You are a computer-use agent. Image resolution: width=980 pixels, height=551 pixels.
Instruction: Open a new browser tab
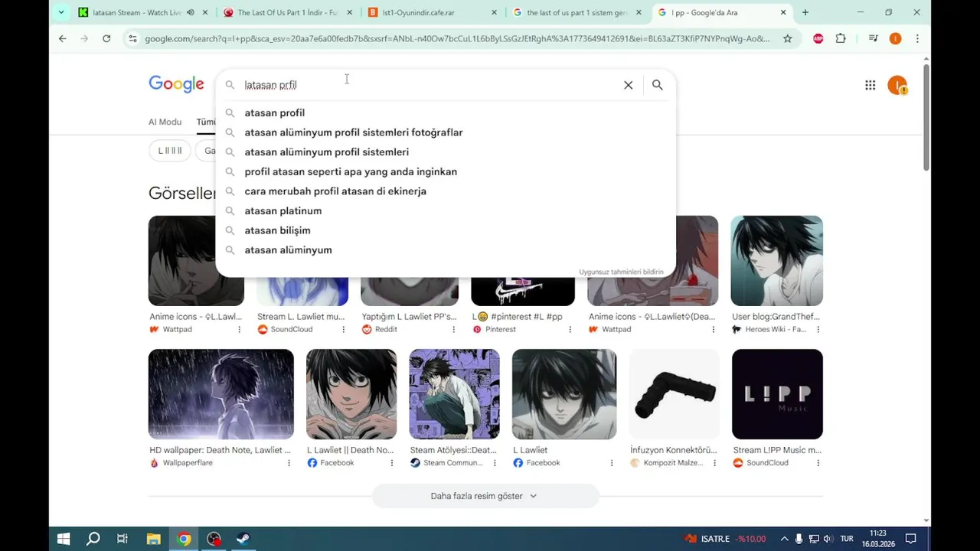click(805, 12)
